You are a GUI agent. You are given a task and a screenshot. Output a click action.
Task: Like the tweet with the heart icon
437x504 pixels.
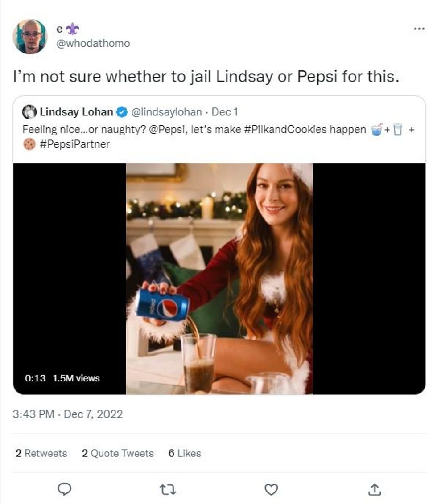click(x=271, y=489)
